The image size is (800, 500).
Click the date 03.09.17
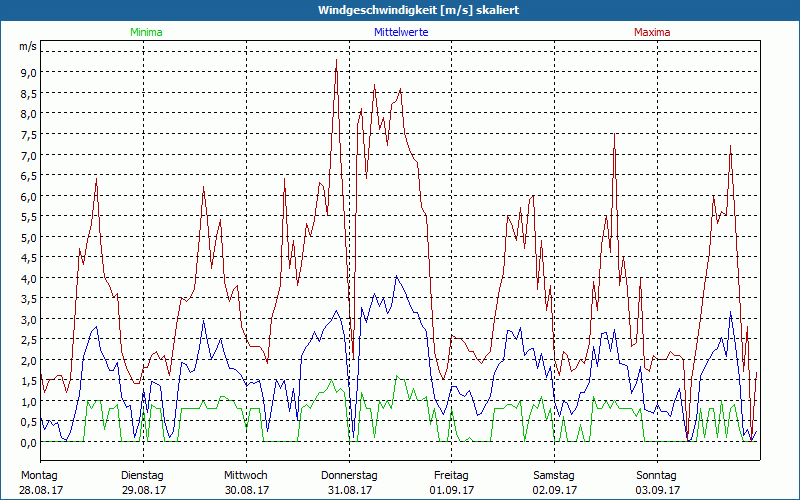pos(658,490)
